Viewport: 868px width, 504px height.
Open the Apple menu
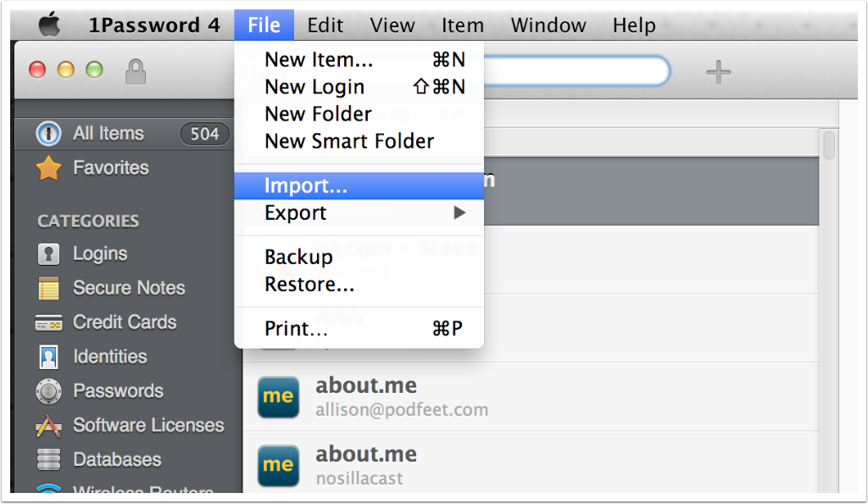click(50, 25)
